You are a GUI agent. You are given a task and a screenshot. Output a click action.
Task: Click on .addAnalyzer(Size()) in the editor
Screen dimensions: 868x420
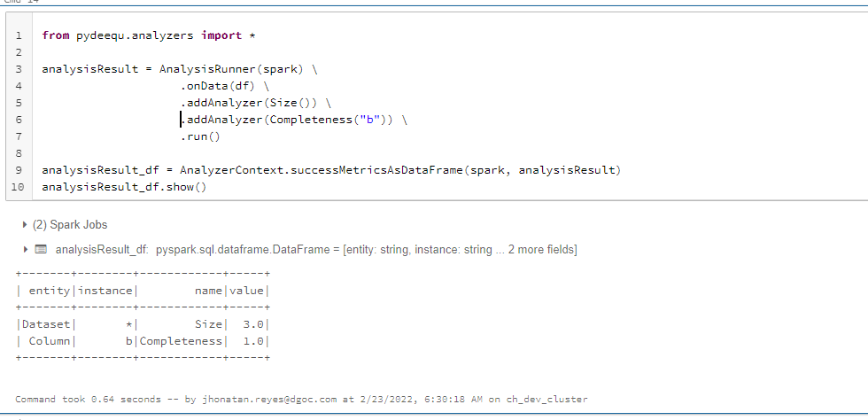251,103
